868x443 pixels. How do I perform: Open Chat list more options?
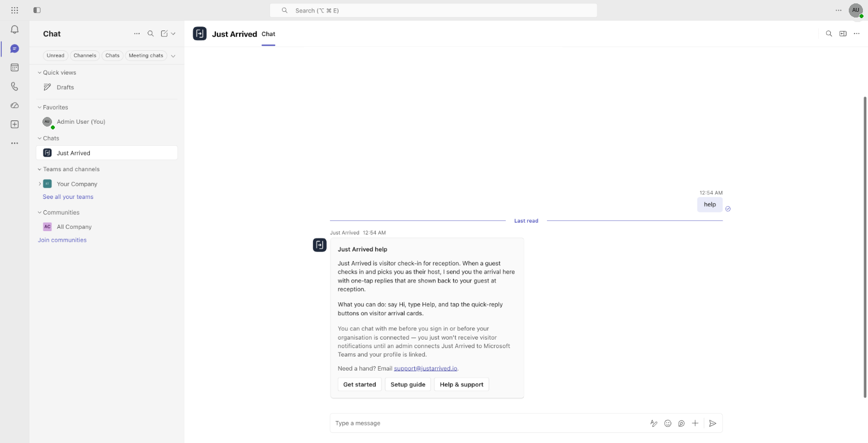137,34
